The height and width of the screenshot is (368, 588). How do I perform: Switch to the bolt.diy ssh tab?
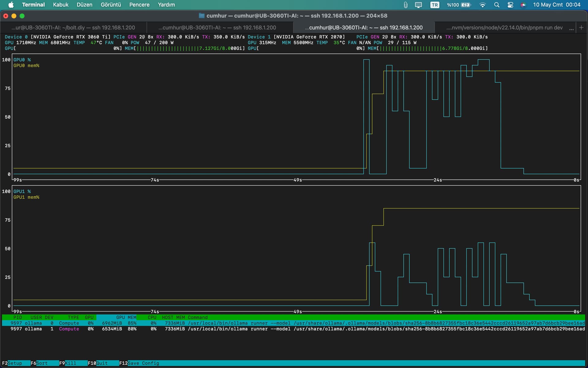tap(73, 27)
